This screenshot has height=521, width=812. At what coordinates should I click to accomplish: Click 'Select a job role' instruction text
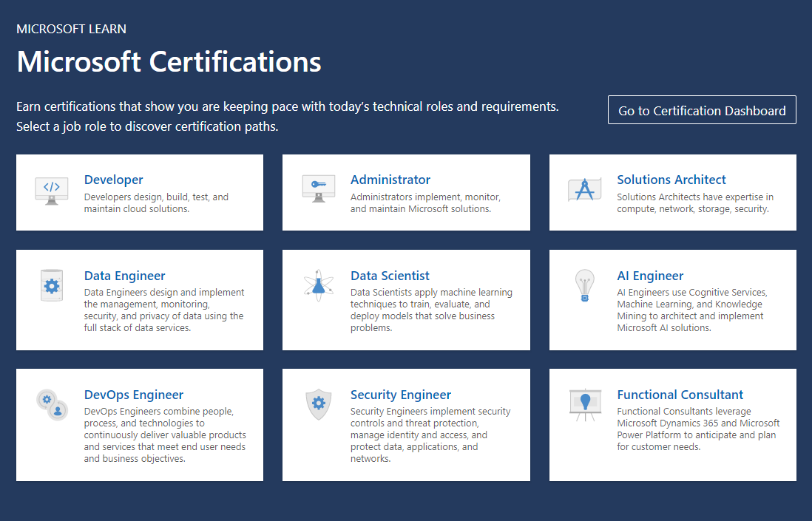point(147,126)
